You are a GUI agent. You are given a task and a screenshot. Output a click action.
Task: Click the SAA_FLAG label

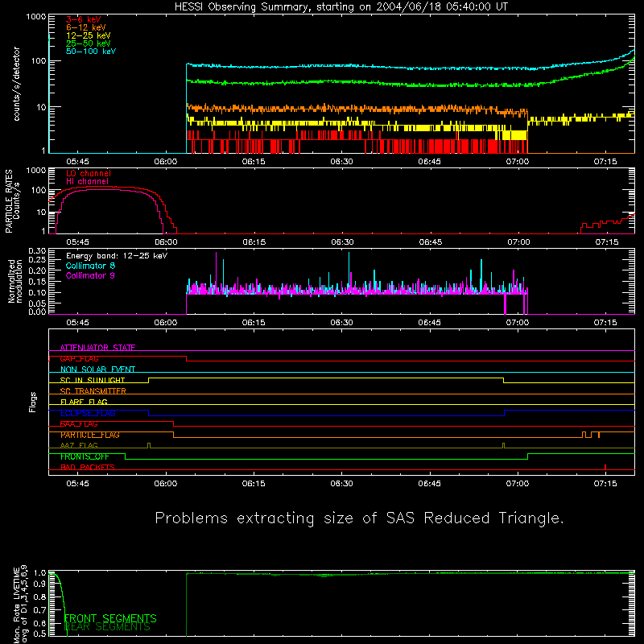[79, 424]
